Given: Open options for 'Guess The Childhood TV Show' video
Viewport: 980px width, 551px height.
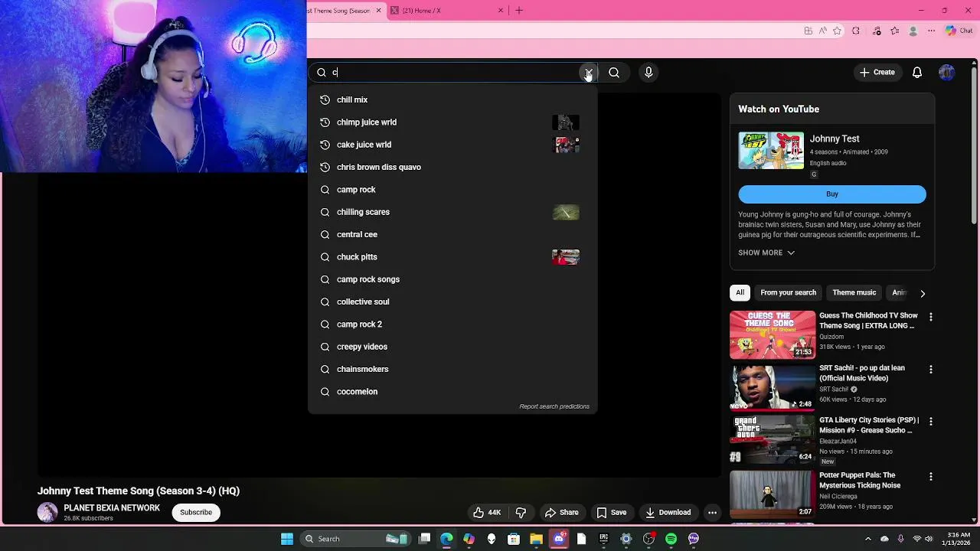Looking at the screenshot, I should tap(931, 317).
